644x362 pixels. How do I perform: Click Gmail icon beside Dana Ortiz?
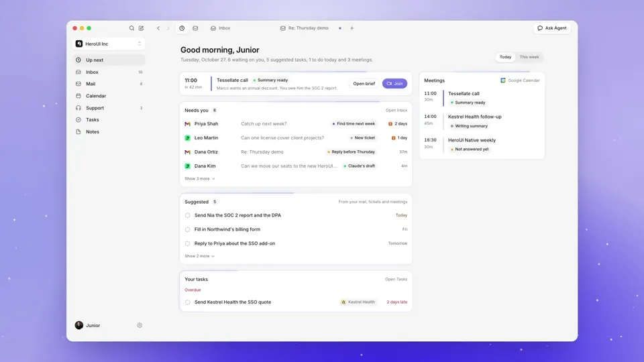click(187, 152)
